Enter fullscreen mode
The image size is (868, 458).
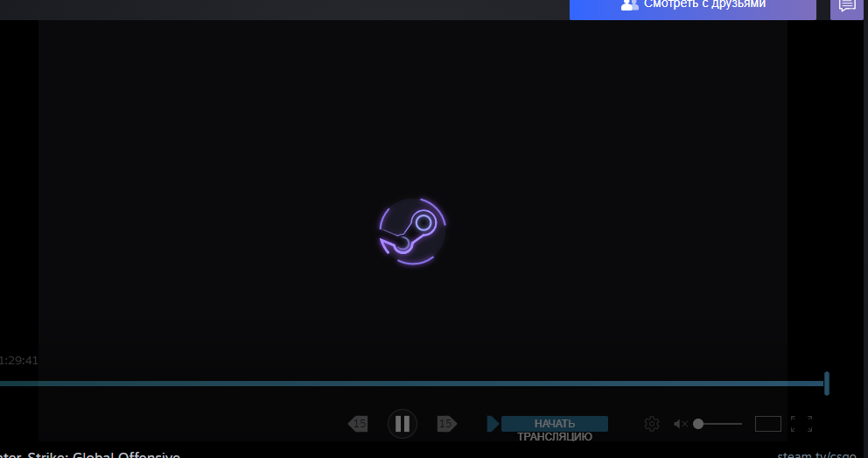pos(801,424)
